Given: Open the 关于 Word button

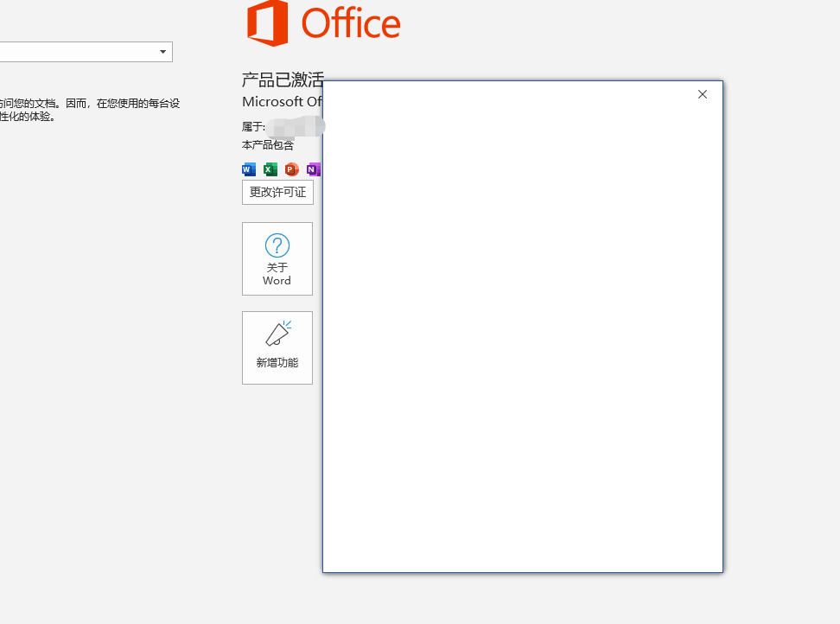Looking at the screenshot, I should click(277, 258).
